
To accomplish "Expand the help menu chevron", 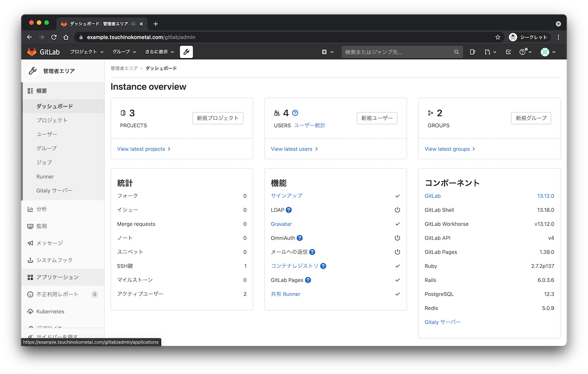I will click(x=531, y=52).
